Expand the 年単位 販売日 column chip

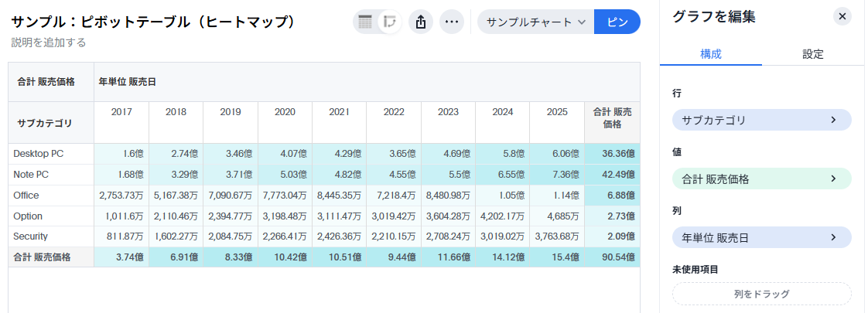point(761,237)
